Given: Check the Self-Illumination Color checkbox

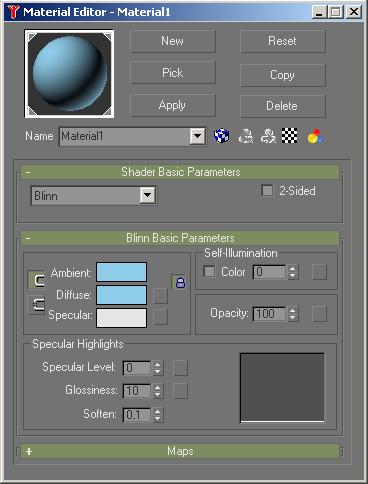Looking at the screenshot, I should [209, 271].
